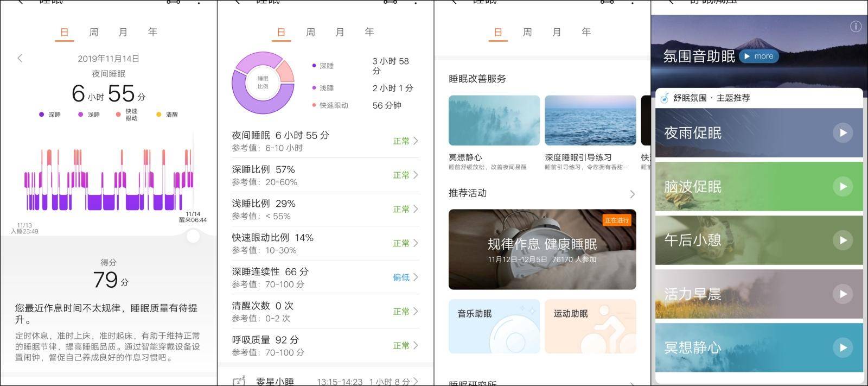Open 音乐助眠 card
The height and width of the screenshot is (386, 868).
(x=494, y=326)
